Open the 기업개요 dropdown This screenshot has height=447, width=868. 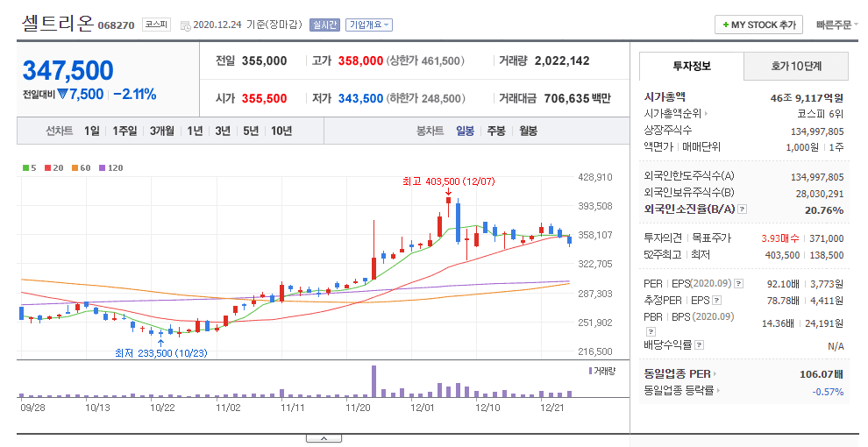click(x=369, y=25)
